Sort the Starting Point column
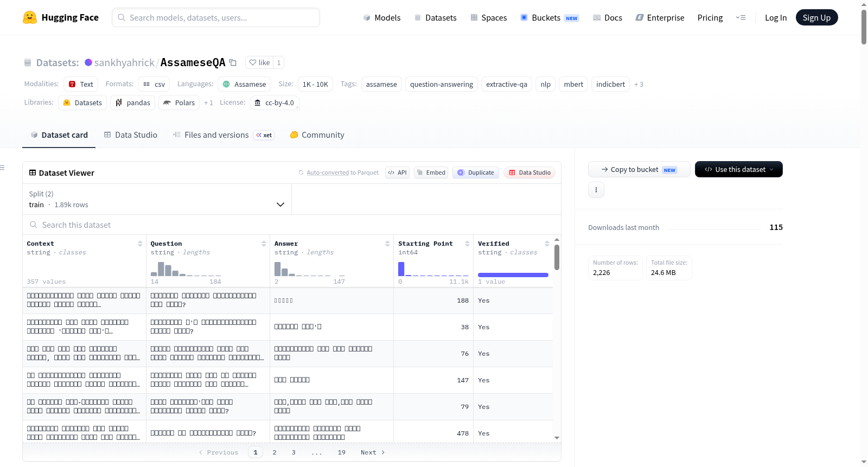 tap(467, 244)
